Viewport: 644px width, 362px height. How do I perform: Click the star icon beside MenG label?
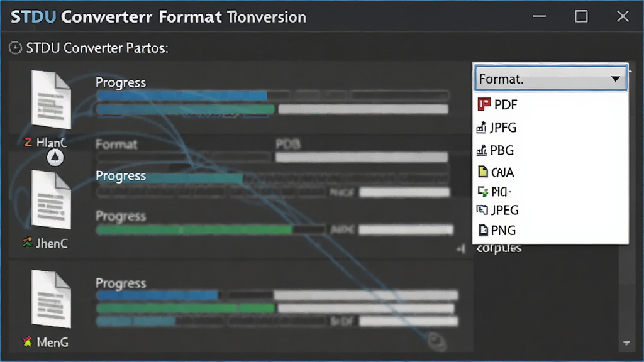(28, 341)
